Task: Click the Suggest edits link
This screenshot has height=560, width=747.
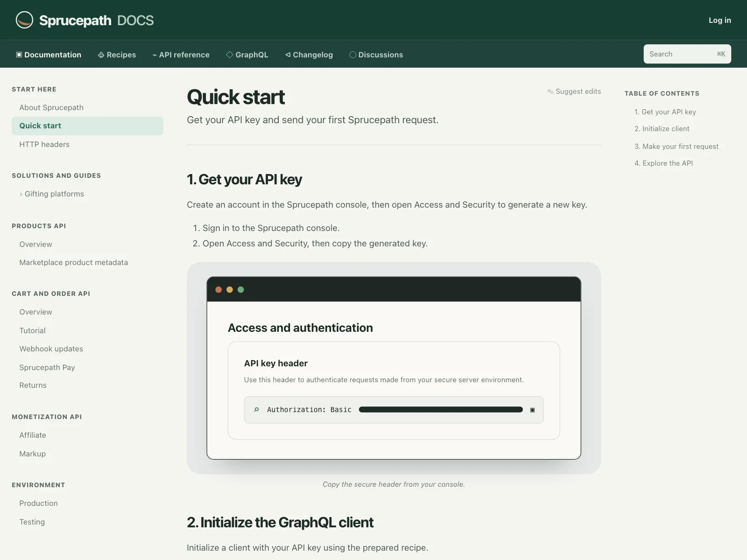Action: tap(574, 91)
